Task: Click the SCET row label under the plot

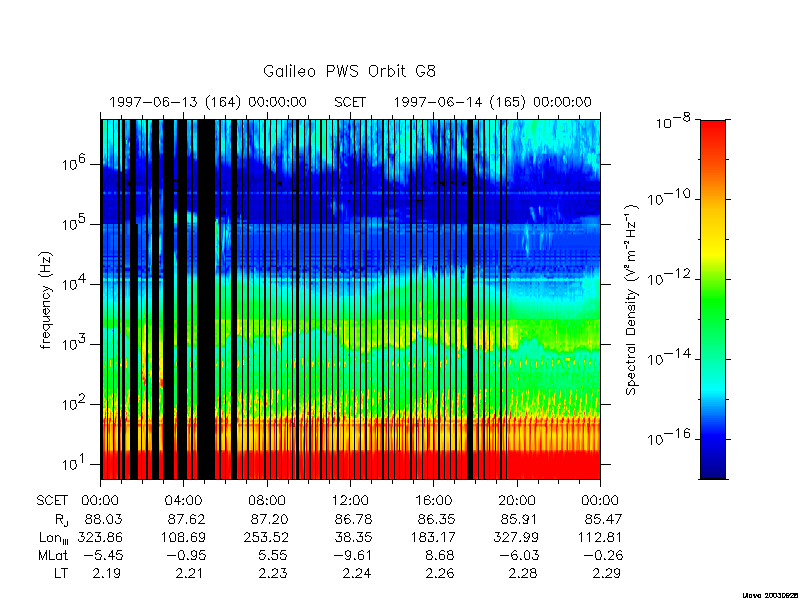Action: (x=52, y=501)
